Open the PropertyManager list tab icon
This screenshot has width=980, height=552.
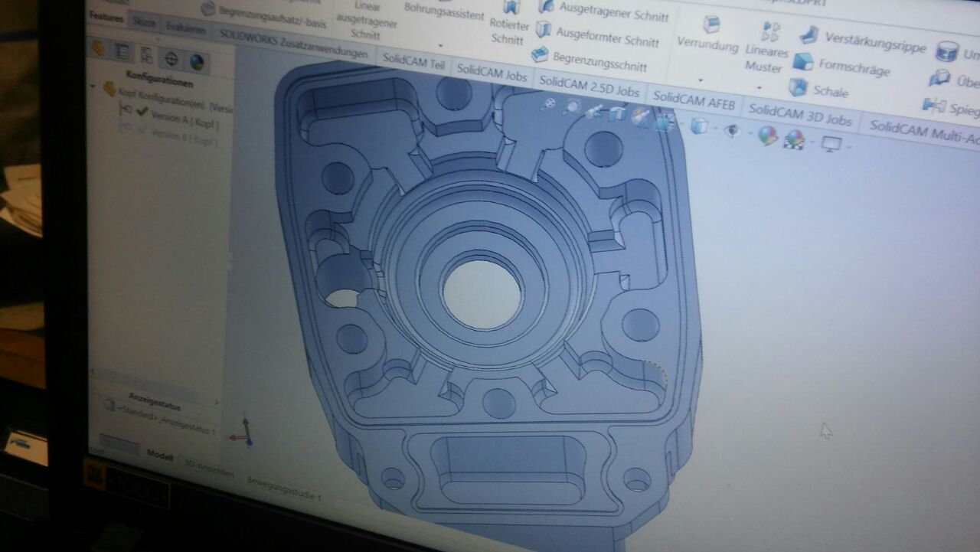pos(122,51)
